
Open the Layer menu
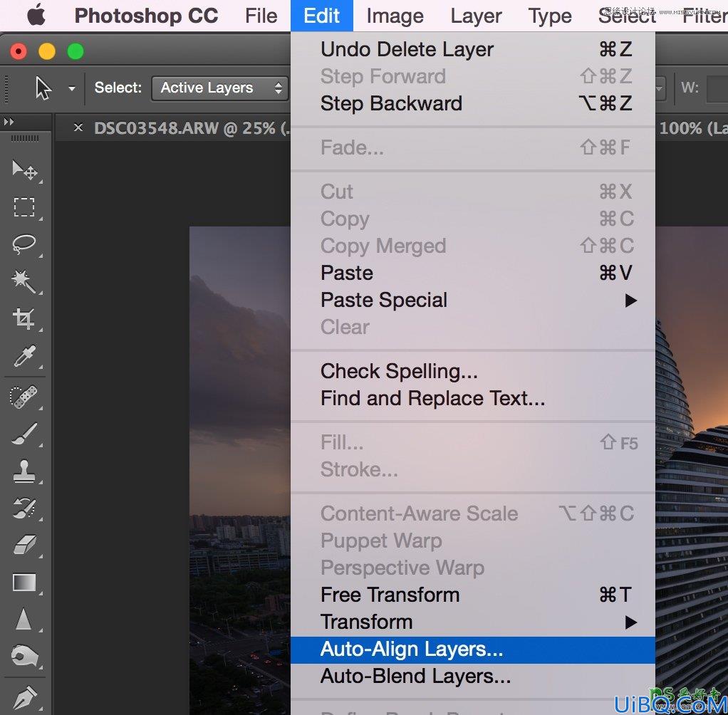476,16
